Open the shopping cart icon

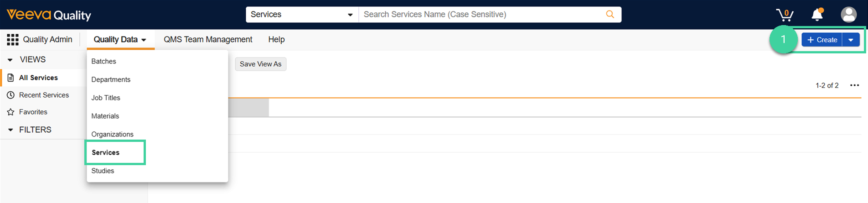coord(785,15)
